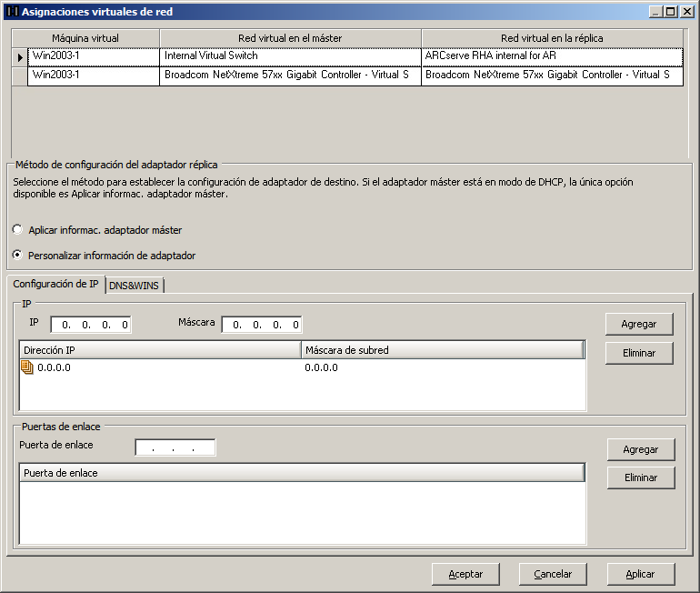This screenshot has height=593, width=700.
Task: Open the Configuración de IP tab
Action: click(55, 285)
